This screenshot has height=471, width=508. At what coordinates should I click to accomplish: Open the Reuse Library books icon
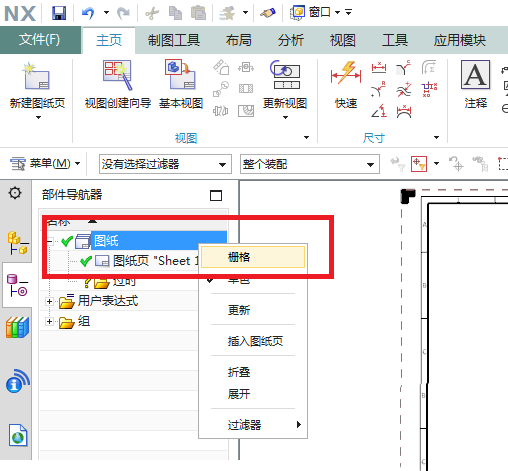(17, 327)
